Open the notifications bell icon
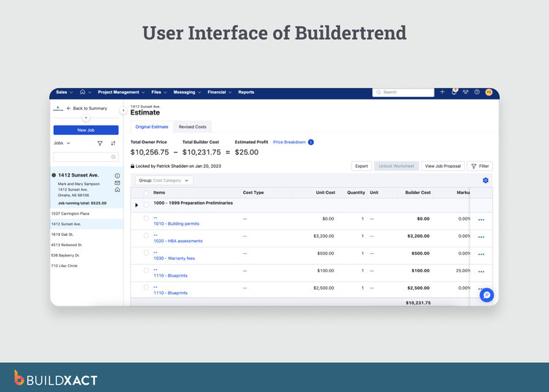 tap(454, 92)
